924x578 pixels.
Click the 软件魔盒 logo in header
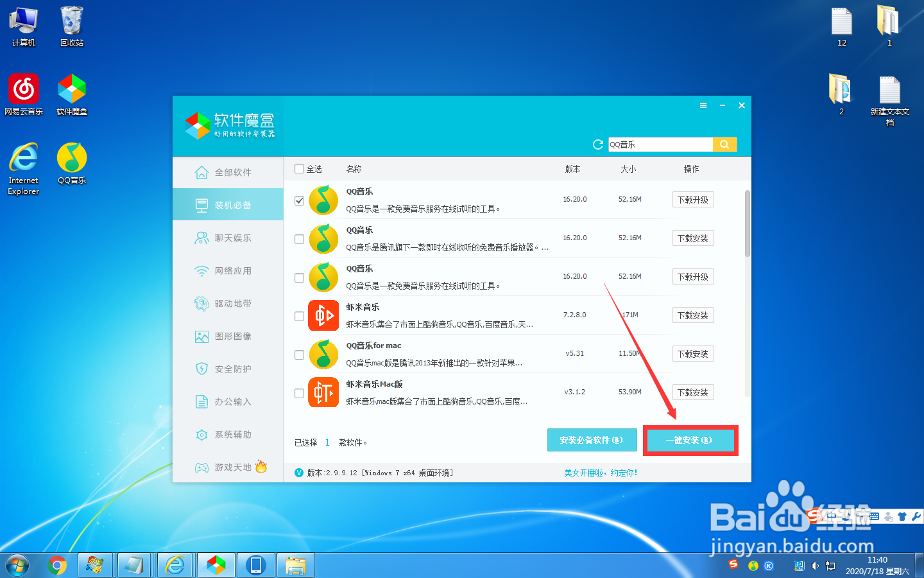pos(230,125)
